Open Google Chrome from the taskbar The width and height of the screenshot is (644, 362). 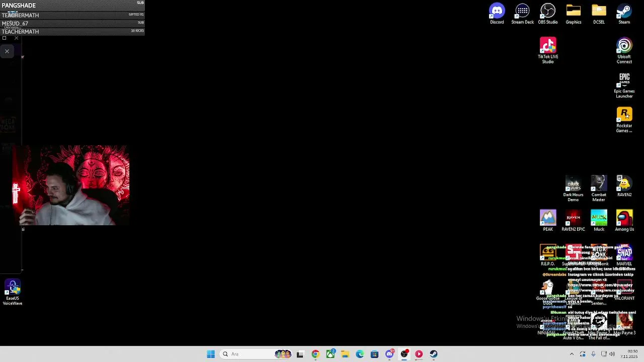pyautogui.click(x=315, y=354)
